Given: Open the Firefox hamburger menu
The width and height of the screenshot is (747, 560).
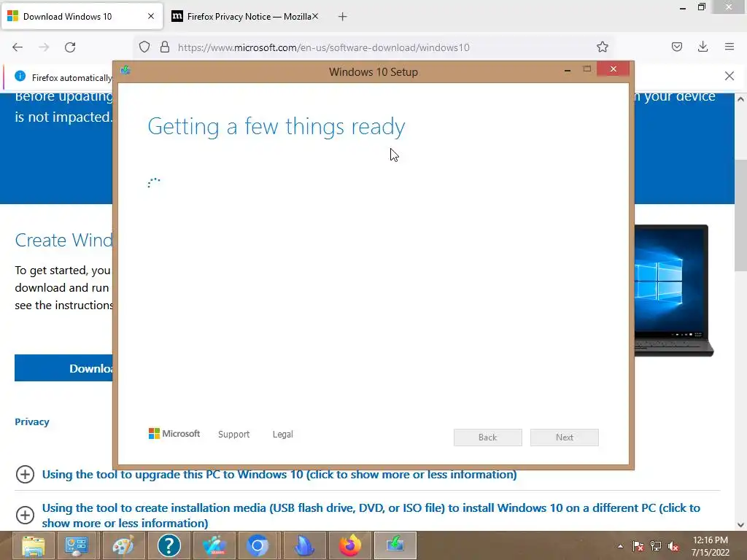Looking at the screenshot, I should pyautogui.click(x=729, y=47).
